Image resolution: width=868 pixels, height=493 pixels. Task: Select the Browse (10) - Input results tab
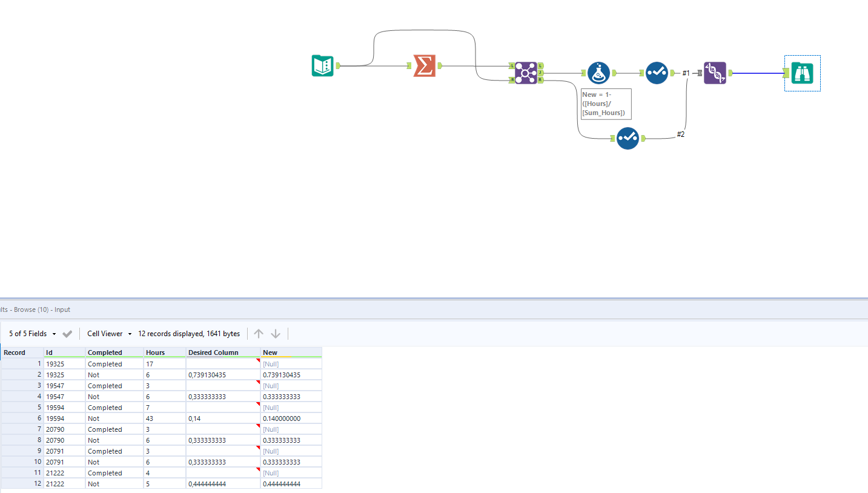(x=36, y=309)
